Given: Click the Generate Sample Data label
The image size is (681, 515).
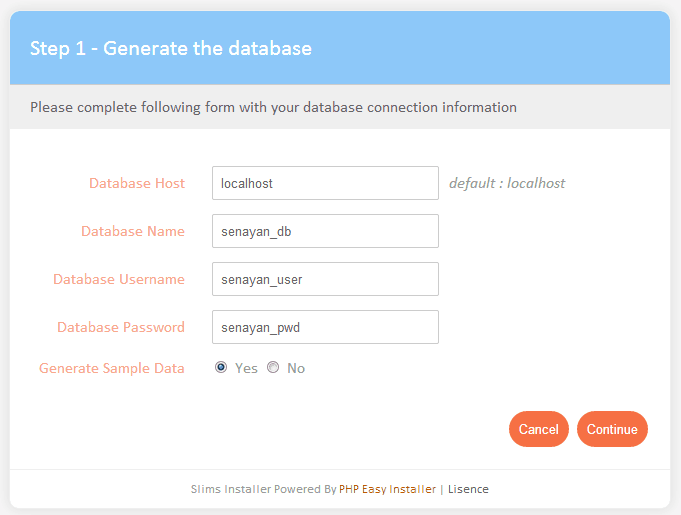Looking at the screenshot, I should click(111, 368).
